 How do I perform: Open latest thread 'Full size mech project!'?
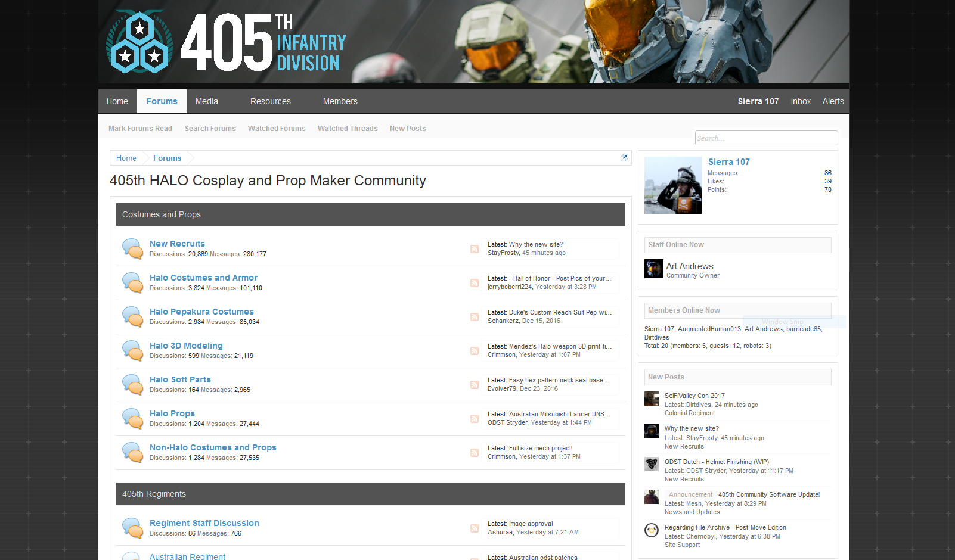(541, 448)
